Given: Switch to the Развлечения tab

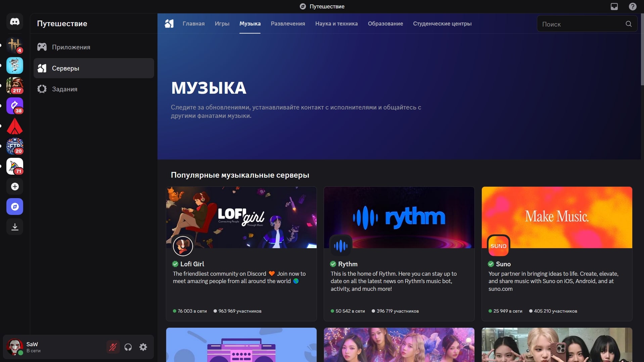Looking at the screenshot, I should point(288,24).
